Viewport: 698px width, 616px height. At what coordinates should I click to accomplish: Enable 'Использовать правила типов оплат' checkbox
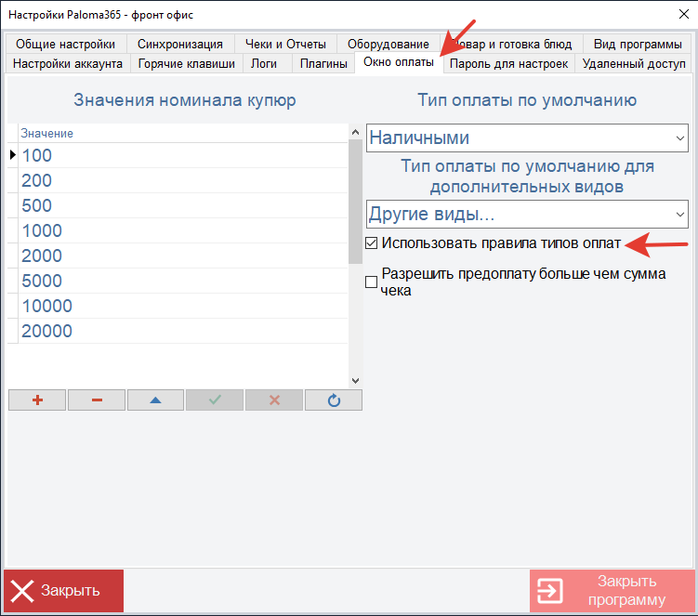(371, 243)
